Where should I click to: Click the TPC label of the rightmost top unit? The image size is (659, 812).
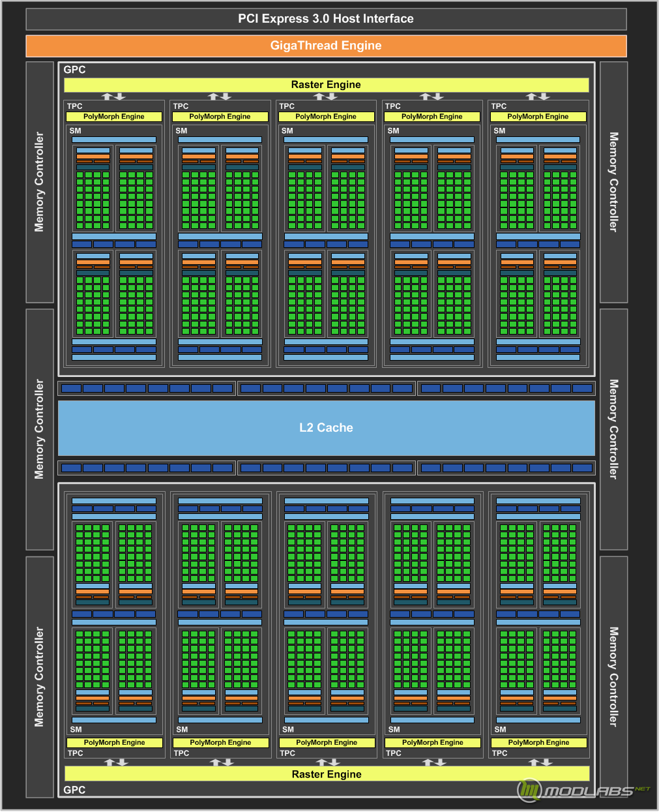pos(499,106)
